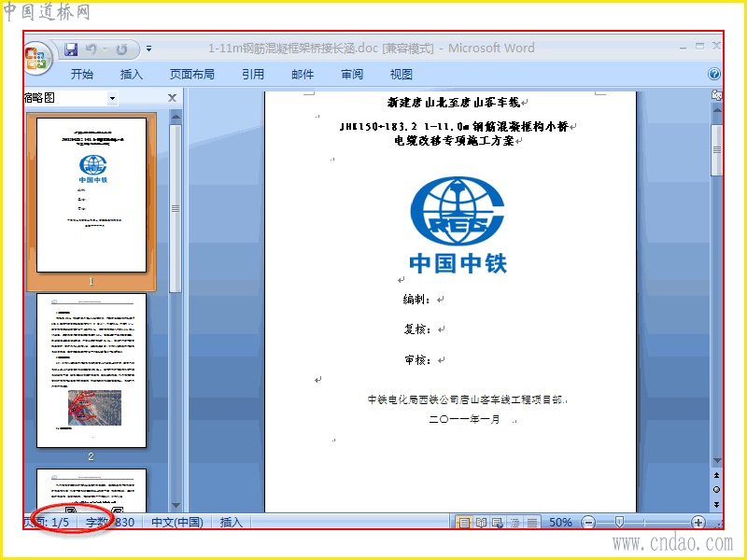Redo the last action
747x560 pixels.
pyautogui.click(x=122, y=49)
